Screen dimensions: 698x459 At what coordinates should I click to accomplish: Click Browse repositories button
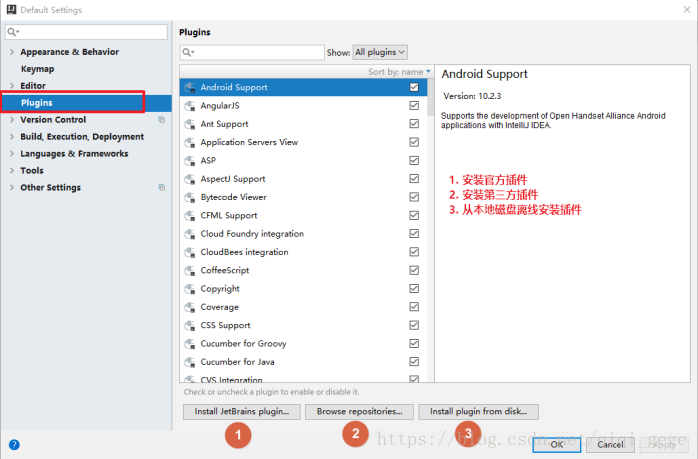click(359, 412)
